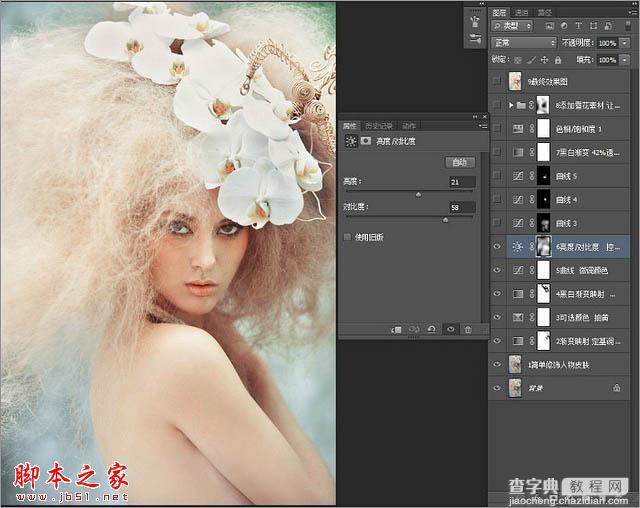Switch to the Properties tab
The width and height of the screenshot is (640, 508).
(349, 126)
